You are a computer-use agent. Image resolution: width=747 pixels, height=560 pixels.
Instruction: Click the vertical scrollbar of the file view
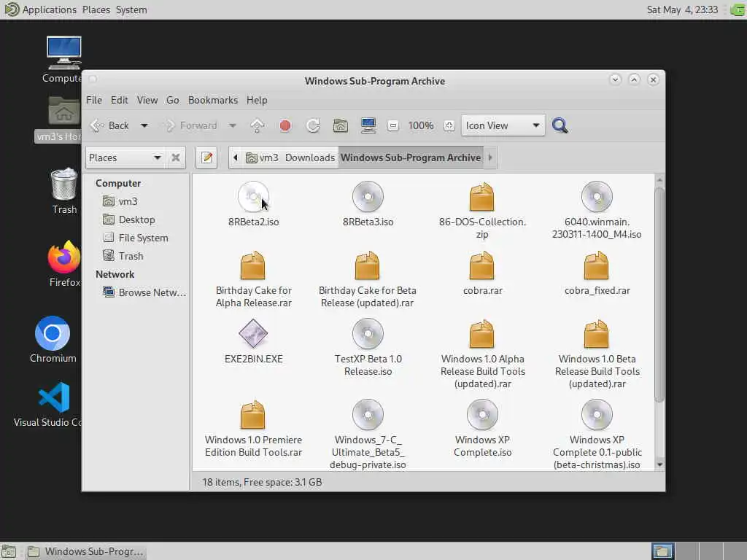coord(659,295)
